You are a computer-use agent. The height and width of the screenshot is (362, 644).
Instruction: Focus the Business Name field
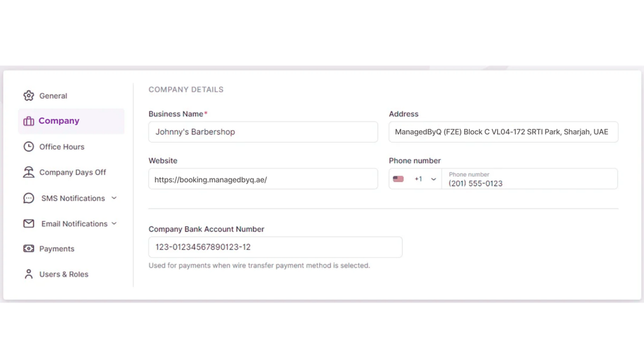262,132
